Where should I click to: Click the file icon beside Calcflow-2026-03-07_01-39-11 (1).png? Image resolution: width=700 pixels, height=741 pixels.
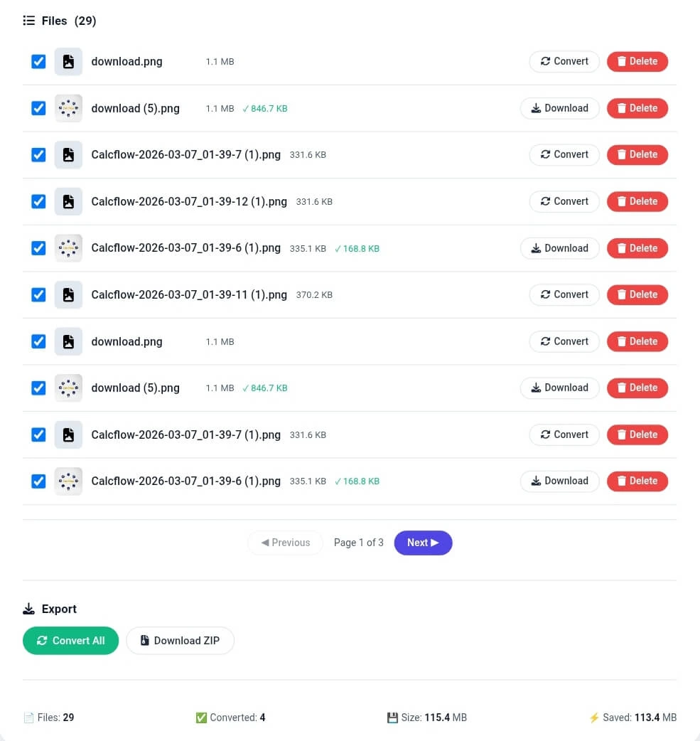click(x=68, y=294)
